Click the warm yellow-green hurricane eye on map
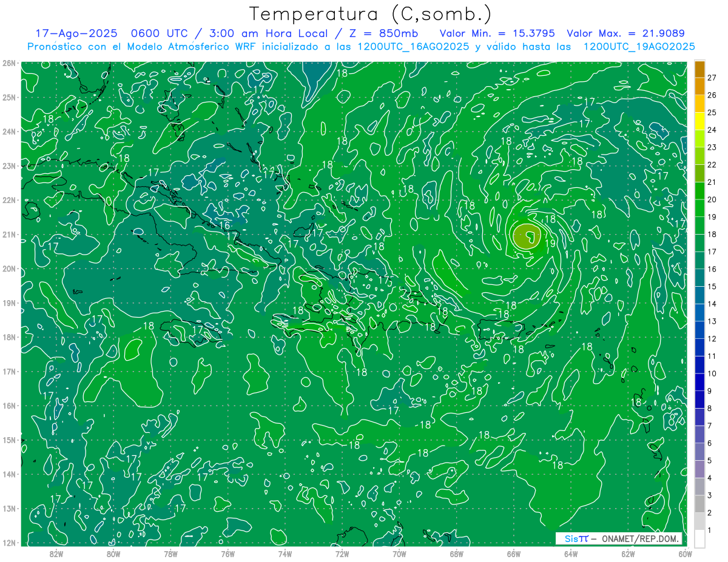This screenshot has height=562, width=728. point(527,236)
